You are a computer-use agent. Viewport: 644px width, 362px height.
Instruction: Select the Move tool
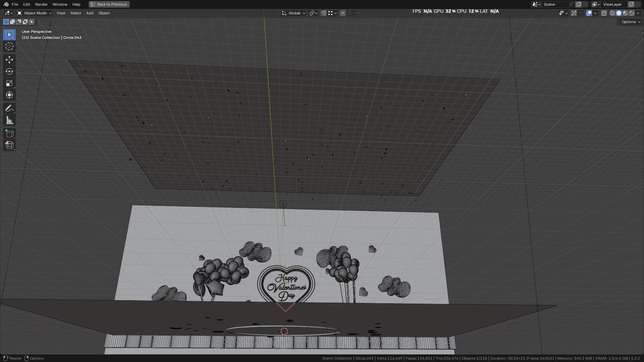click(x=9, y=60)
